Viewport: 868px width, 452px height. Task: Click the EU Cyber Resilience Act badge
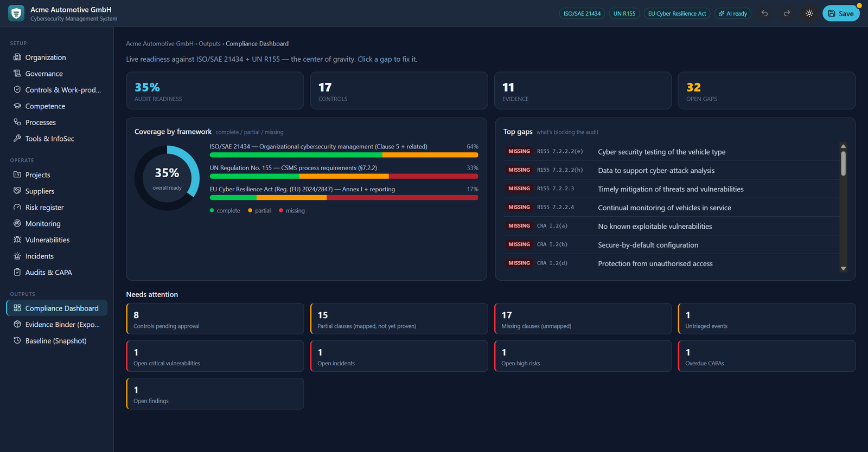pyautogui.click(x=677, y=14)
